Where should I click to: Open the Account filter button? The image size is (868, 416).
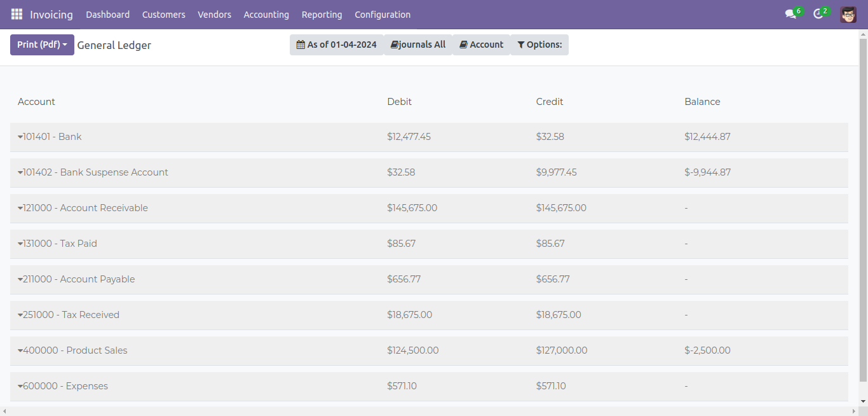point(481,45)
